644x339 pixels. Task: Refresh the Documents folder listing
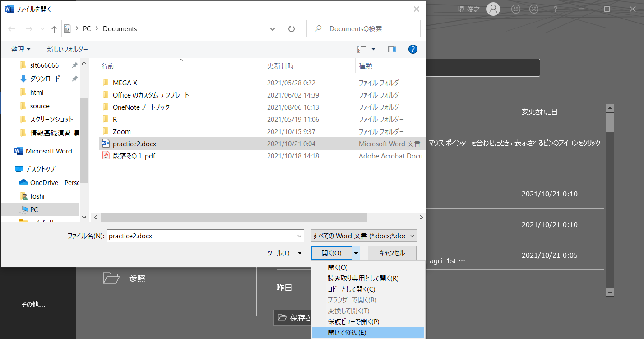[x=291, y=29]
